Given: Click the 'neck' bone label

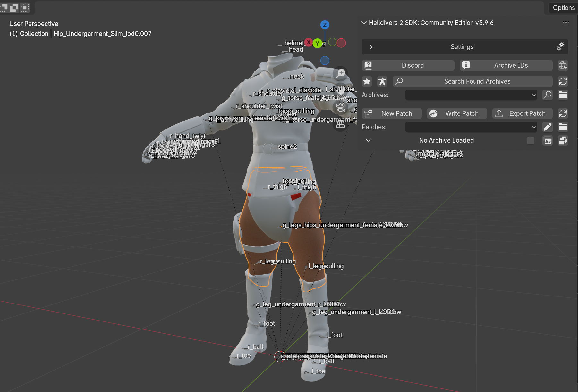Looking at the screenshot, I should click(x=297, y=76).
